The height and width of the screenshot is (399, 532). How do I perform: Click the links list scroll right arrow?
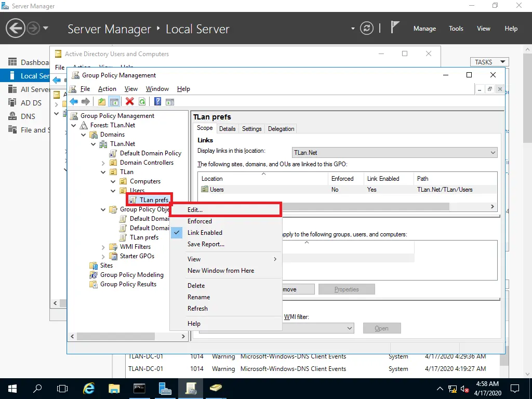click(493, 207)
